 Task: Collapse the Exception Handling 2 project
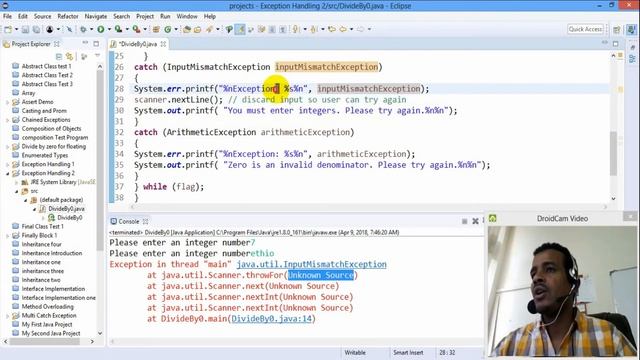pyautogui.click(x=7, y=173)
